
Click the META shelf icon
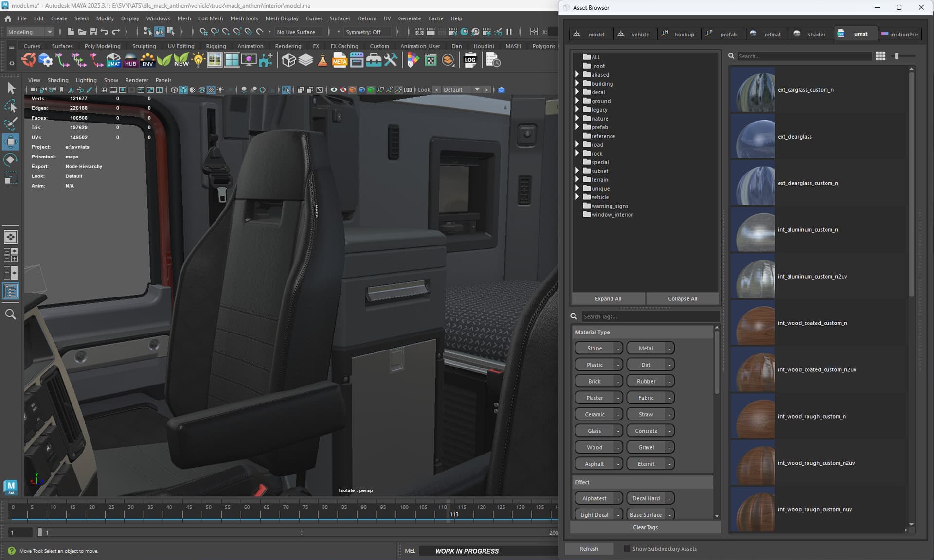(340, 60)
